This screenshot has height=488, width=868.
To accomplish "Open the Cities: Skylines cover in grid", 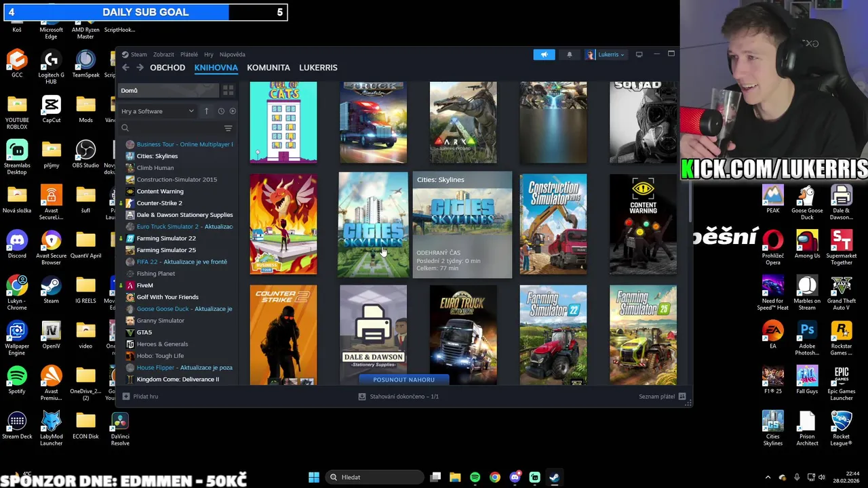I will click(374, 224).
